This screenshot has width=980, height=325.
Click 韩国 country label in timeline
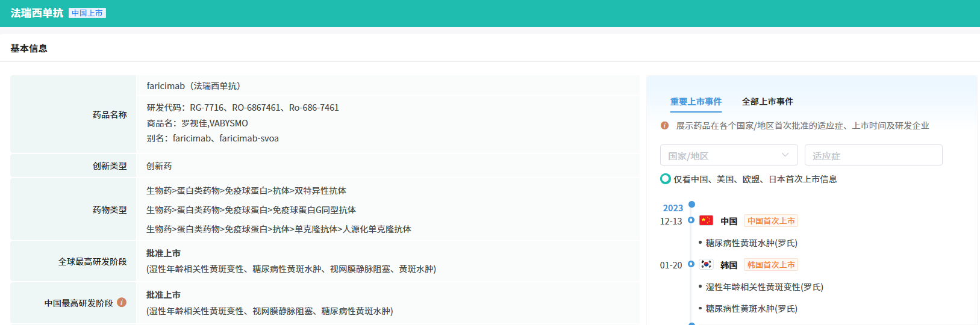coord(729,265)
